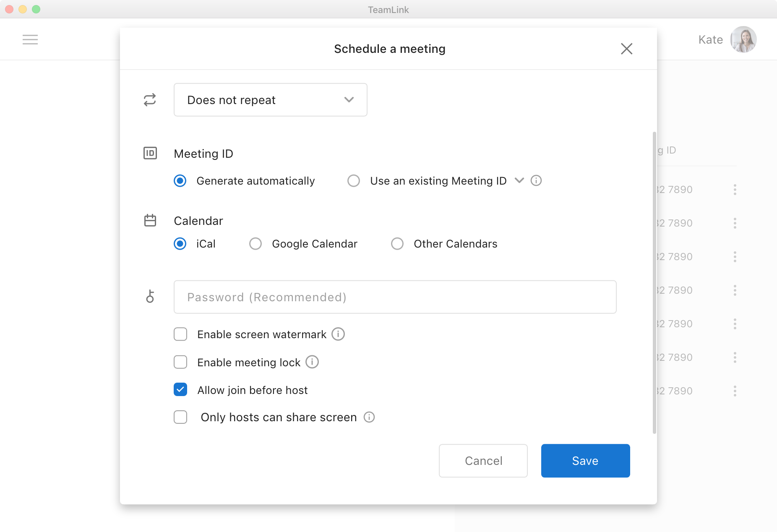Click Kate's profile avatar

pos(743,39)
